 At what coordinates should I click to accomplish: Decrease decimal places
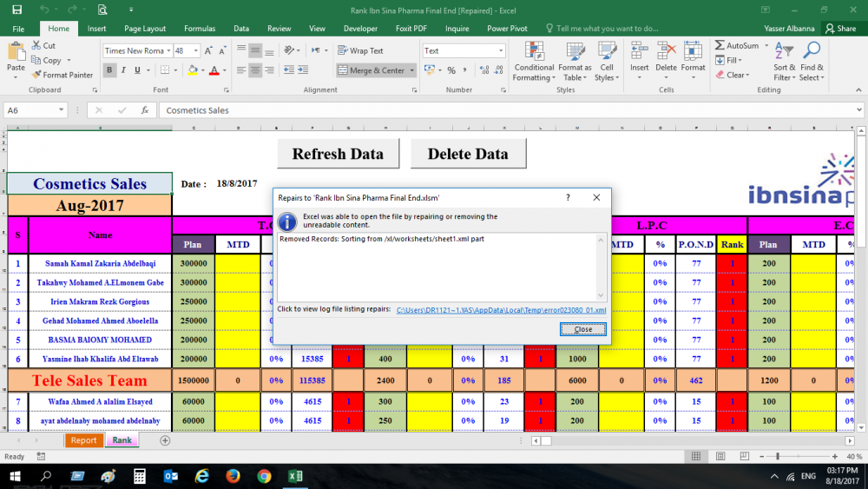[x=499, y=70]
